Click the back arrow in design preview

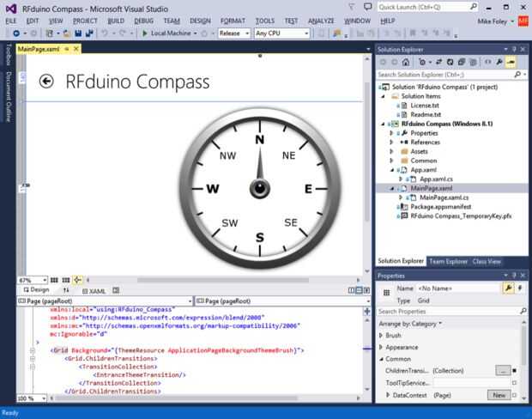coord(46,82)
